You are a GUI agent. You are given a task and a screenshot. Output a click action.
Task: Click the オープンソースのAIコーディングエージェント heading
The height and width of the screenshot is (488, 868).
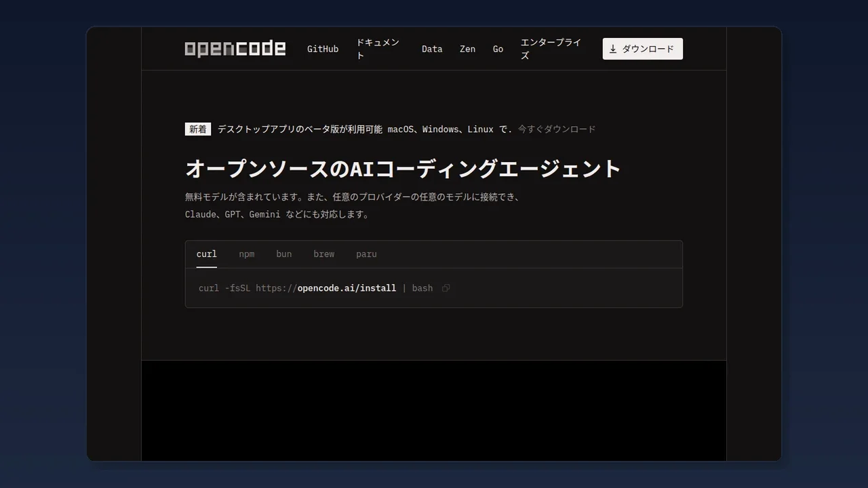click(x=403, y=169)
